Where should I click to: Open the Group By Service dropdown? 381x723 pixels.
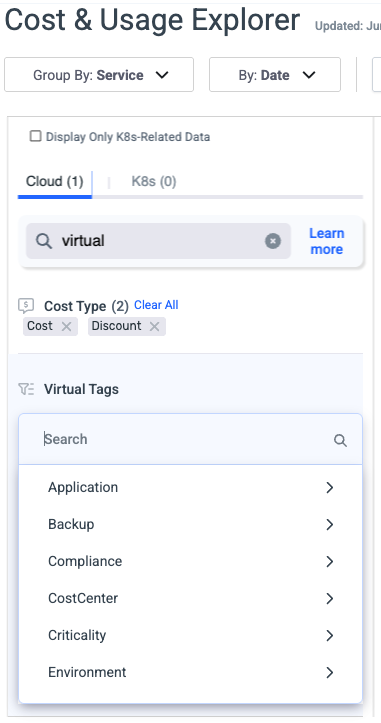[99, 75]
